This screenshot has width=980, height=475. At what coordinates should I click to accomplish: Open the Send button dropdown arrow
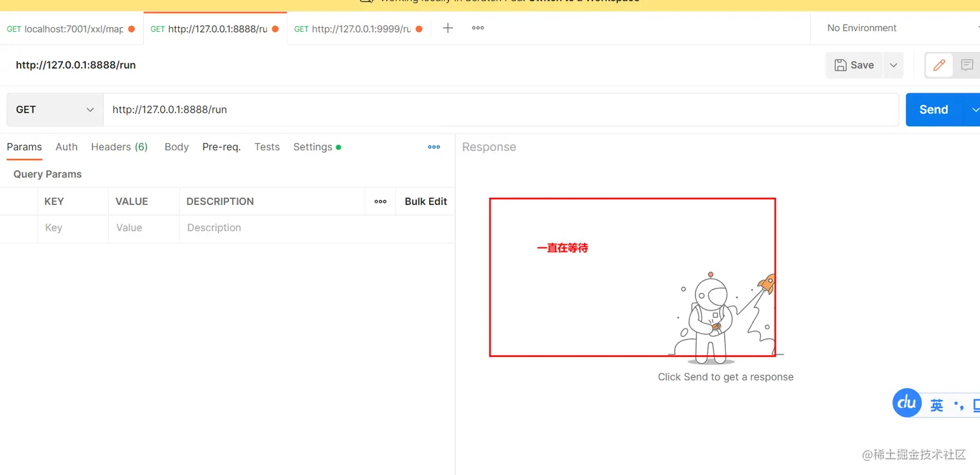[x=974, y=110]
